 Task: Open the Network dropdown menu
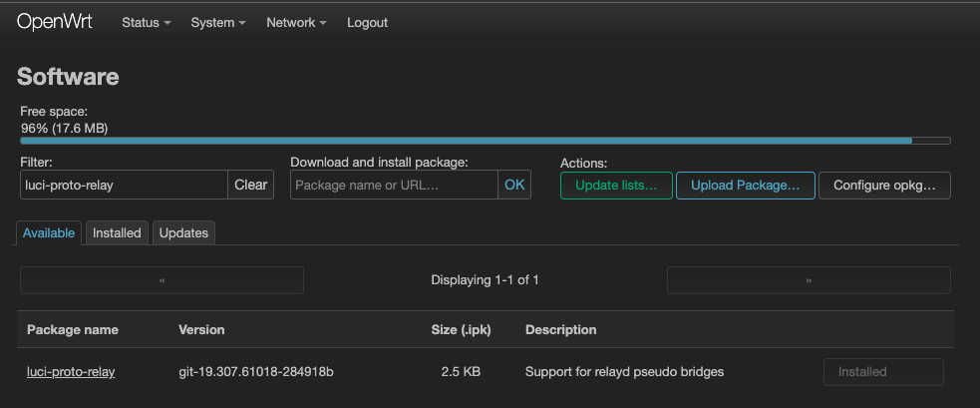coord(296,23)
